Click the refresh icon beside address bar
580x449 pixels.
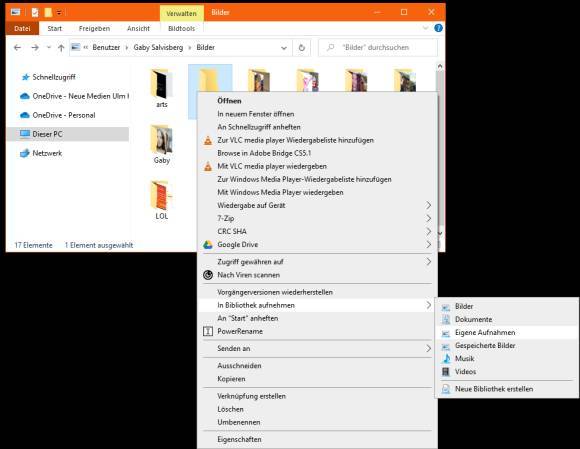tap(301, 48)
